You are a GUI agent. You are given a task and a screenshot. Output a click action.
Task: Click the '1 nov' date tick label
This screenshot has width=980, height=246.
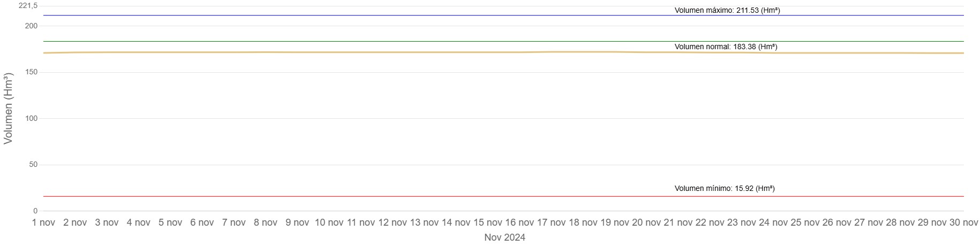pyautogui.click(x=44, y=222)
